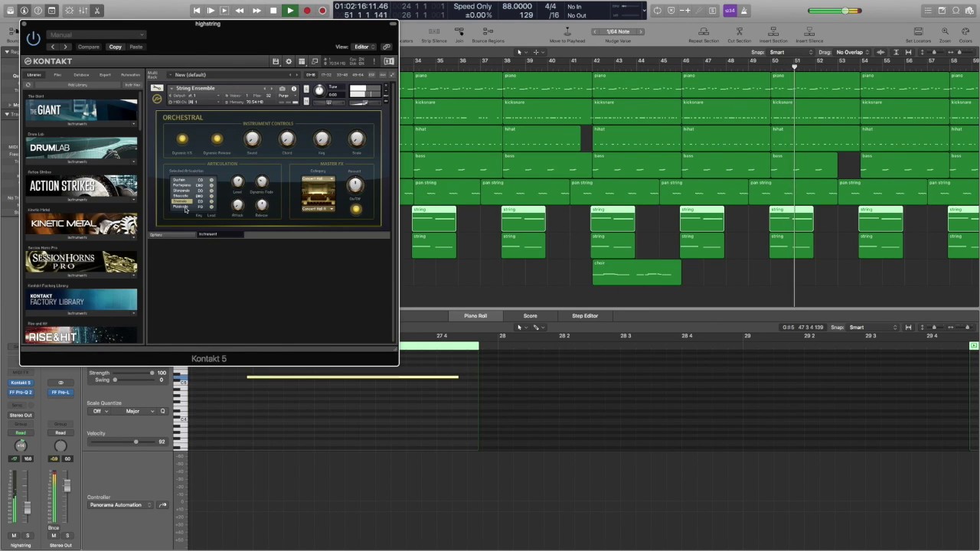Select The Giant library thumbnail
Viewport: 980px width, 551px height.
click(x=82, y=111)
